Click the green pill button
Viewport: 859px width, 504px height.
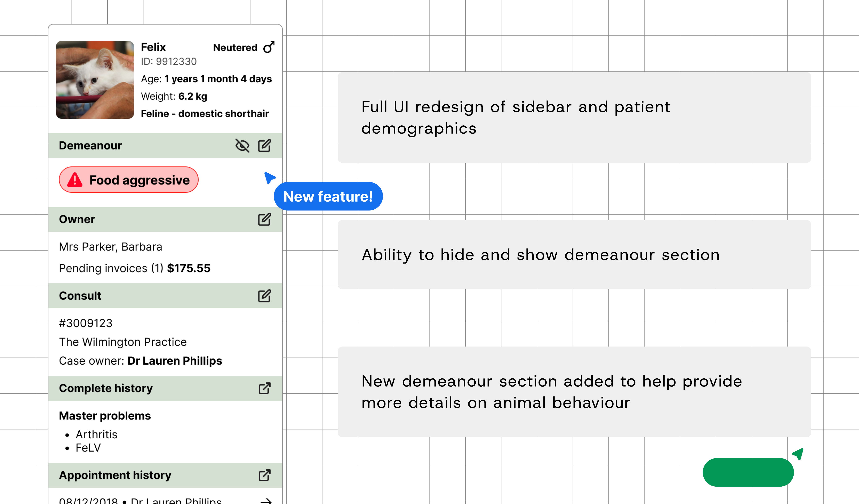(748, 472)
